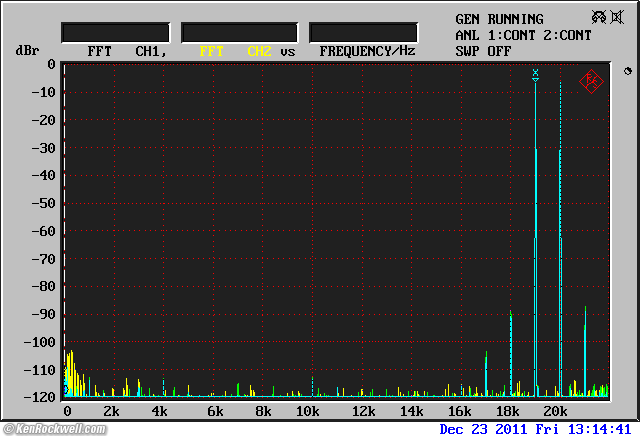Click the red Rohde & Schwarz diamond logo
This screenshot has height=436, width=640.
click(590, 81)
